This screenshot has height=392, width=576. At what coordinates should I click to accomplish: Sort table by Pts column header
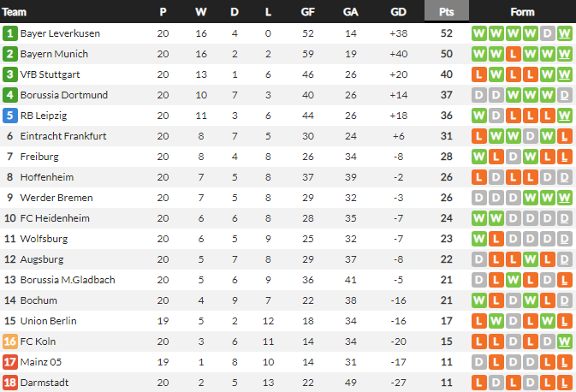tap(446, 12)
